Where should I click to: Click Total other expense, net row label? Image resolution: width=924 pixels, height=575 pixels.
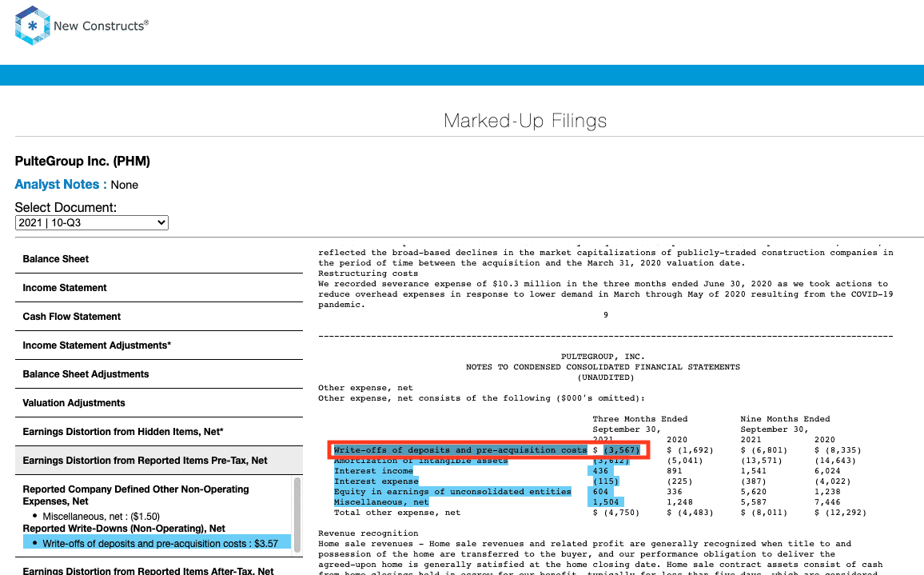[x=397, y=513]
